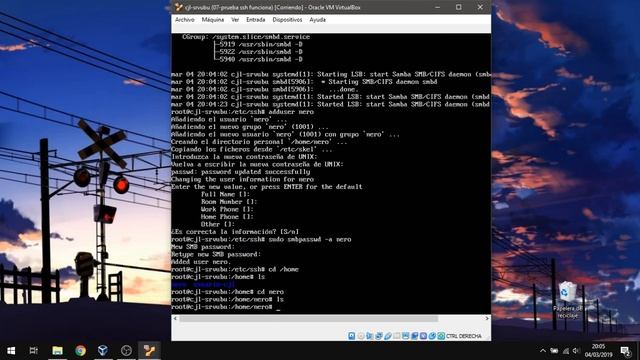Open File Explorer from the taskbar
This screenshot has height=360, width=640.
[x=58, y=351]
